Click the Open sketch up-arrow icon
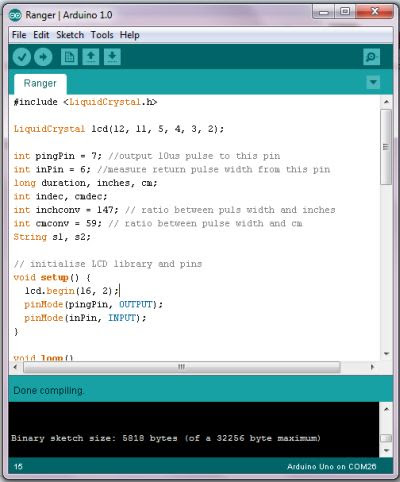The width and height of the screenshot is (400, 482). point(91,57)
